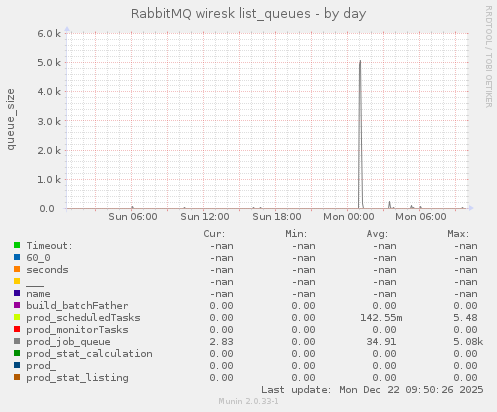Click the Avg: column header
The width and height of the screenshot is (497, 412).
(x=377, y=234)
